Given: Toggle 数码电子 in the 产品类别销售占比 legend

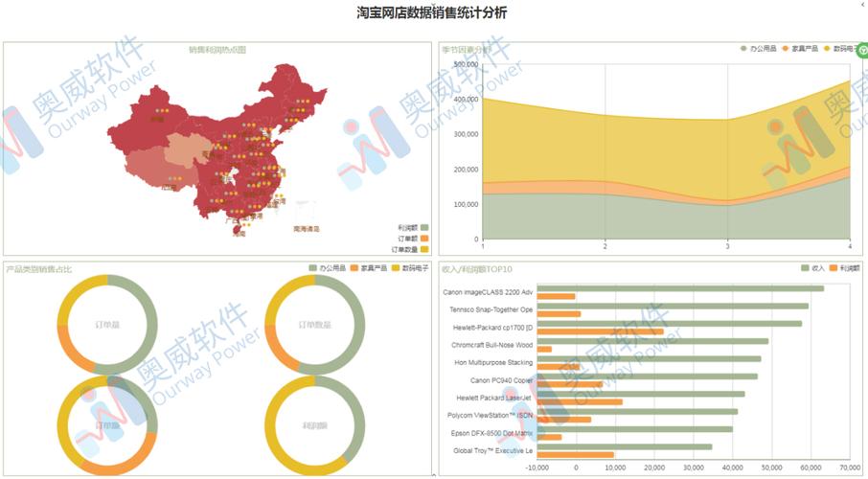Looking at the screenshot, I should [410, 268].
